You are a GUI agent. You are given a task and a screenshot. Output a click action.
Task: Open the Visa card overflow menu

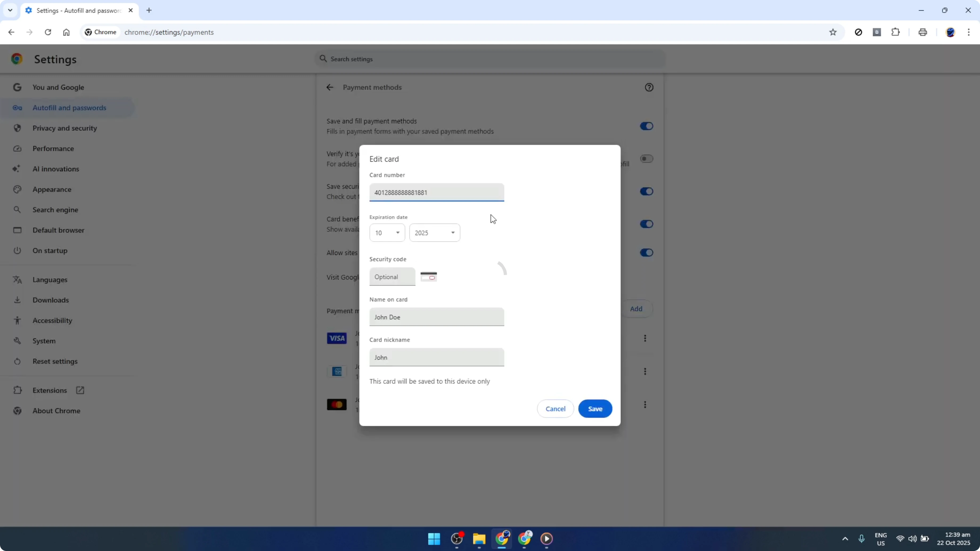(645, 338)
